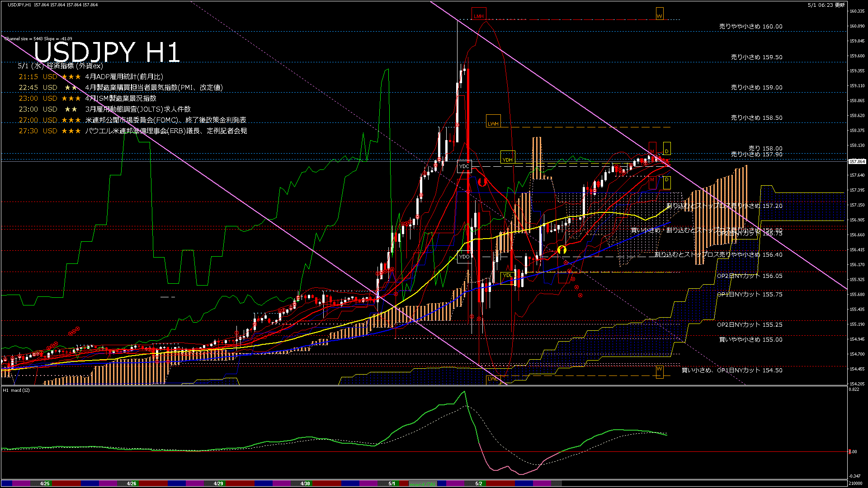Click the YDO yesterday-open label box
This screenshot has width=868, height=488.
(x=464, y=257)
